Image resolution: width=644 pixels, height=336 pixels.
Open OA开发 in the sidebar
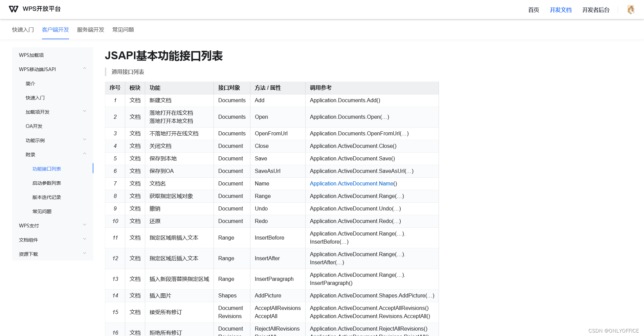[x=34, y=126]
